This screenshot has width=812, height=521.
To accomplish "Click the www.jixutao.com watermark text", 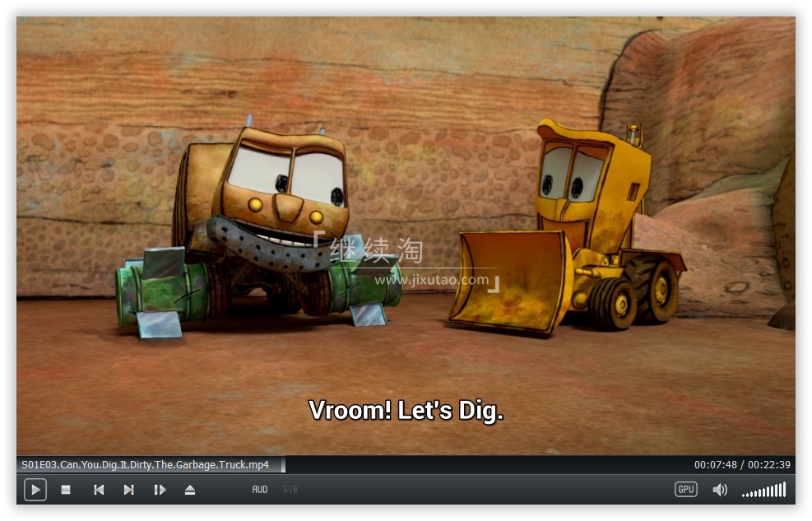I will coord(431,280).
